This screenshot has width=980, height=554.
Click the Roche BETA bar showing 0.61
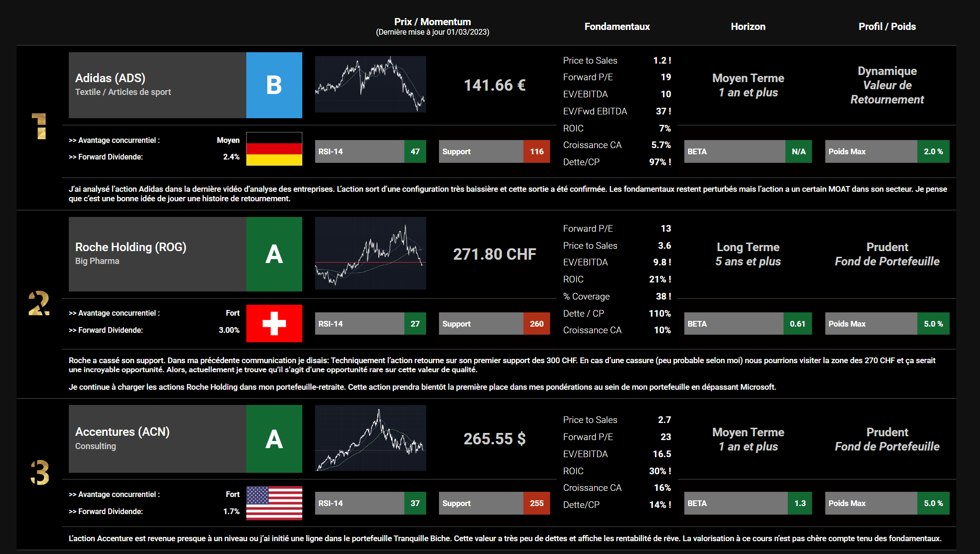[748, 324]
